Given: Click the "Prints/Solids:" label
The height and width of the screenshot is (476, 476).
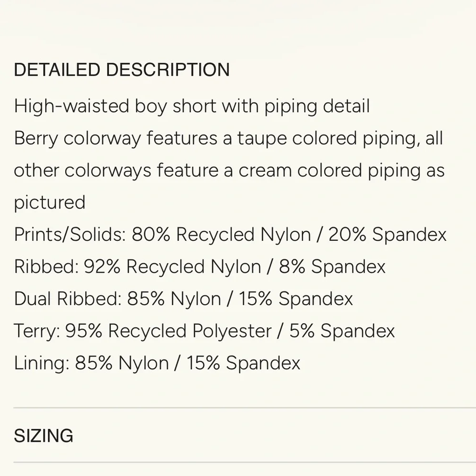Looking at the screenshot, I should [x=69, y=235].
